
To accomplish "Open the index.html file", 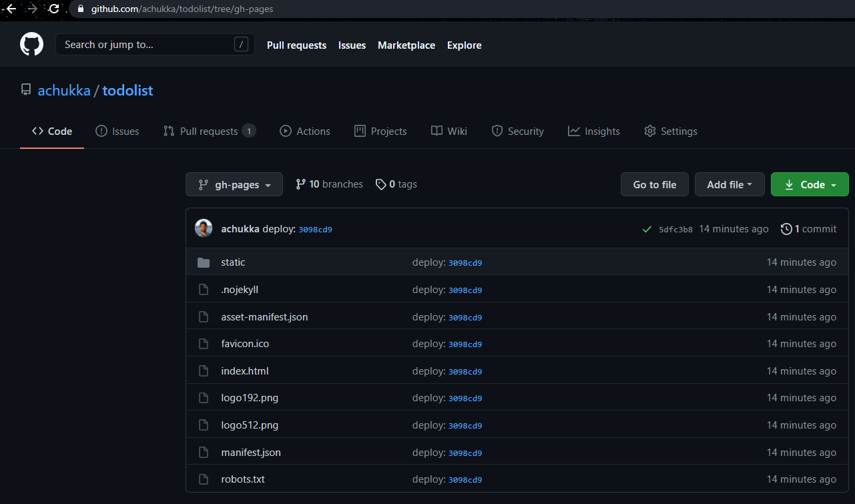I will coord(245,371).
